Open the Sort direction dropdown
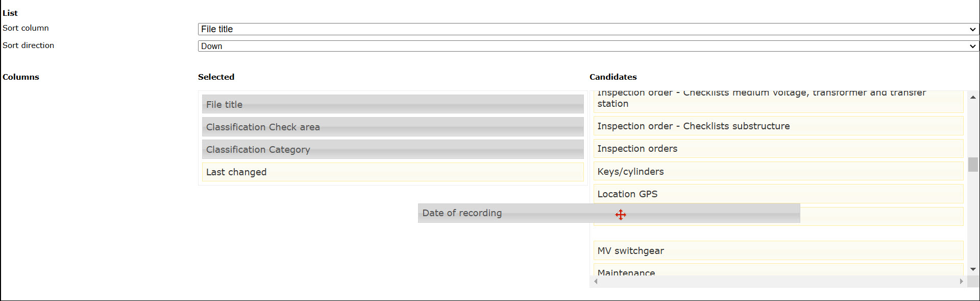The height and width of the screenshot is (301, 980). (588, 46)
